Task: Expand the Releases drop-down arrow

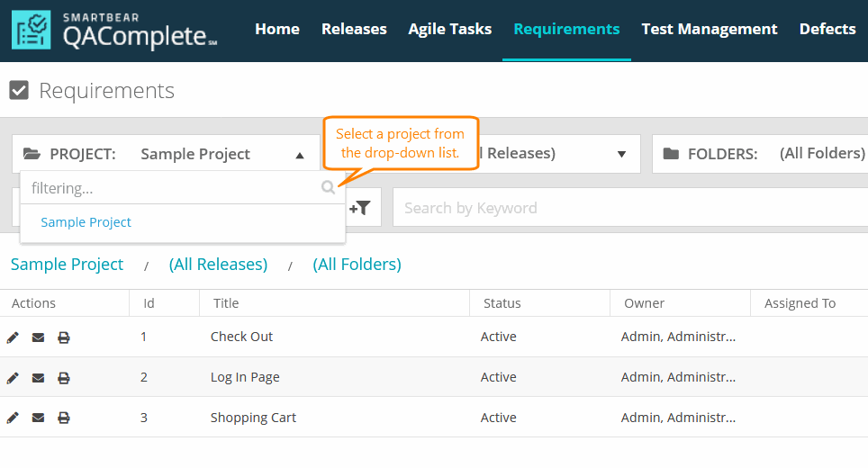Action: (x=621, y=154)
